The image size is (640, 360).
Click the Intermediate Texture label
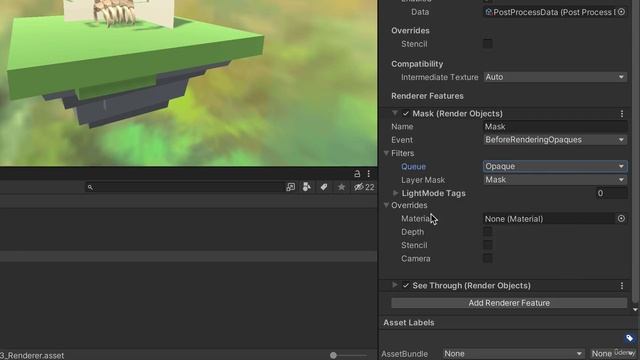point(439,77)
